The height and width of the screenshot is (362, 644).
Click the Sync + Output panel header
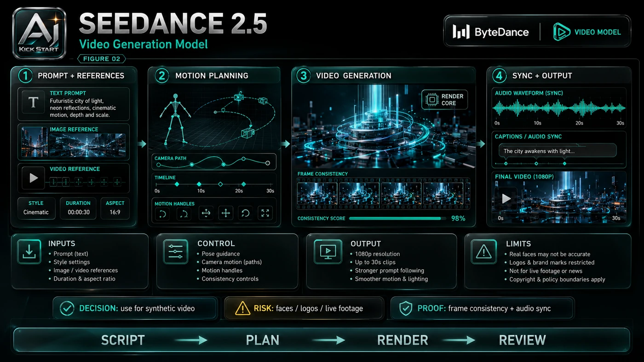coord(559,75)
